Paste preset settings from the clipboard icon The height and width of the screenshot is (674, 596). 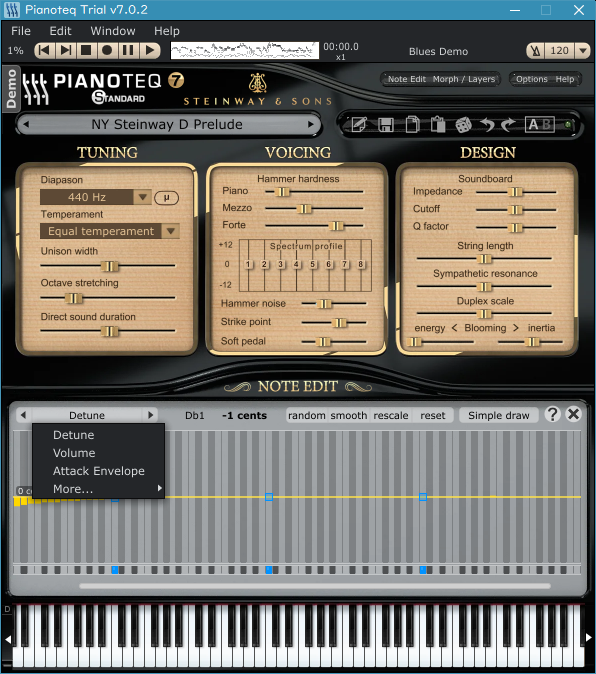click(x=438, y=125)
